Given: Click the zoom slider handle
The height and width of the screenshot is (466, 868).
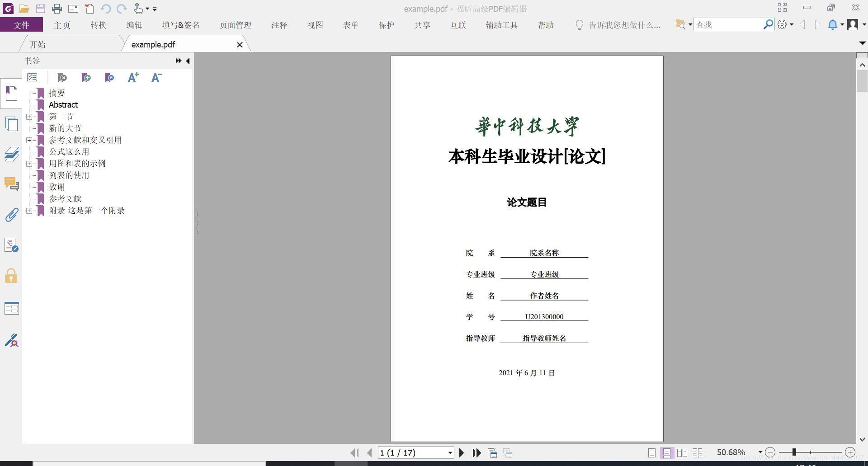Looking at the screenshot, I should coord(794,452).
